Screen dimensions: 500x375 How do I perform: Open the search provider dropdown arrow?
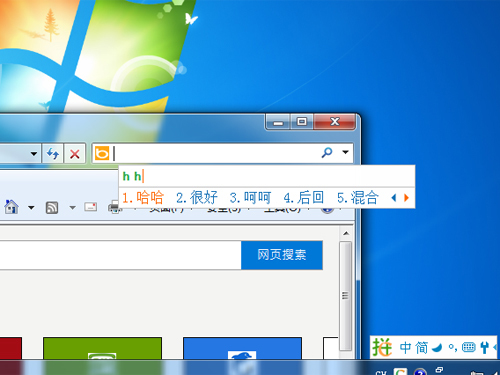tap(345, 152)
